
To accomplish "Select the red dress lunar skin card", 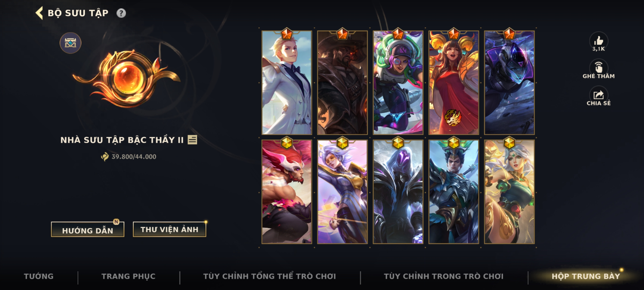I will click(x=453, y=82).
